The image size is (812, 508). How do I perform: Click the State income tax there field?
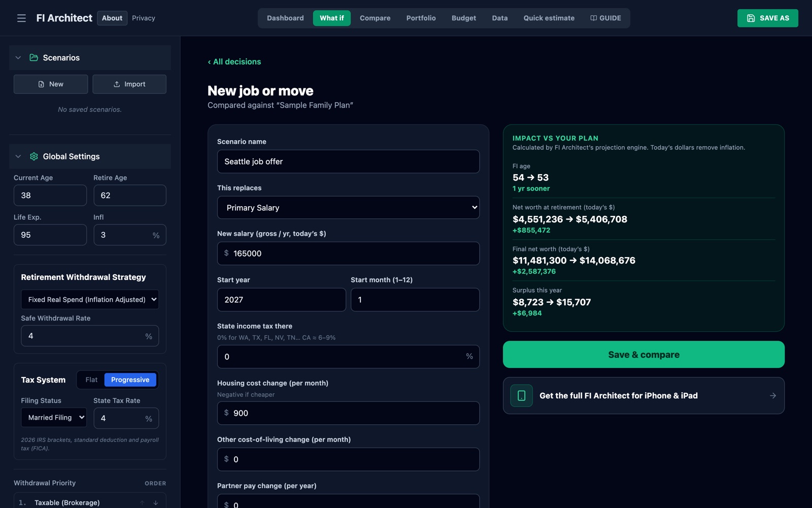click(348, 357)
